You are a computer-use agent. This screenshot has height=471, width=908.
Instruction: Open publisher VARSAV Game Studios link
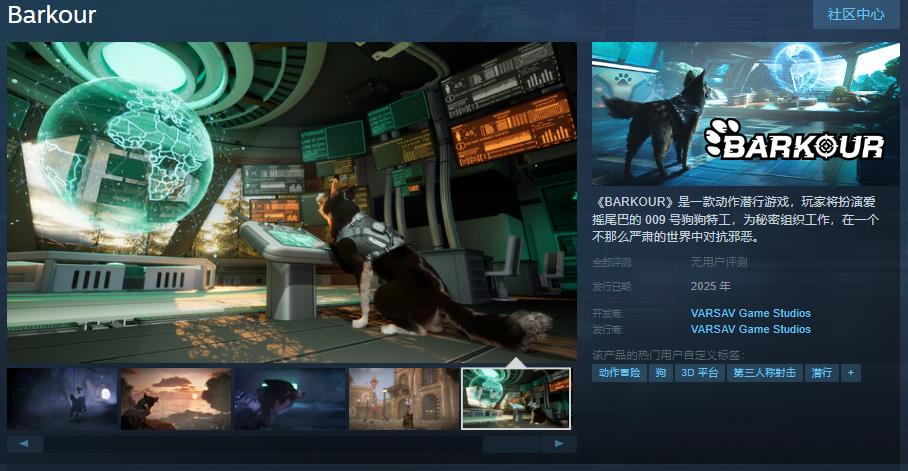click(750, 329)
